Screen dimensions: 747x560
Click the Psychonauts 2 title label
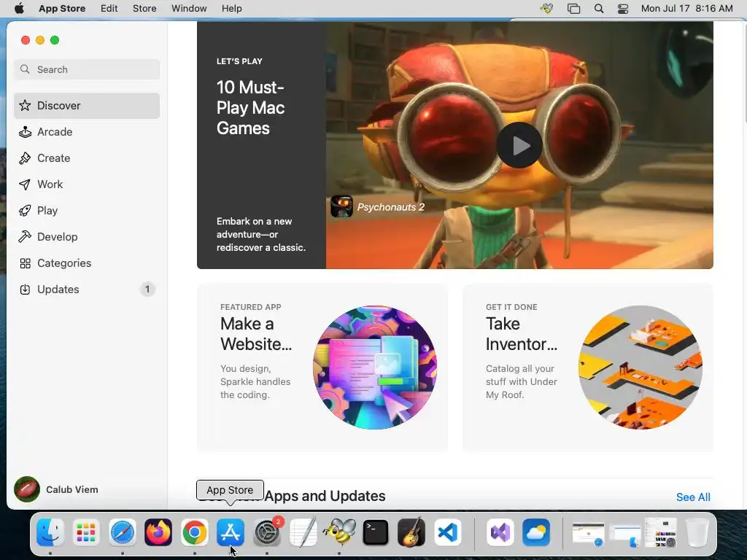click(x=391, y=207)
